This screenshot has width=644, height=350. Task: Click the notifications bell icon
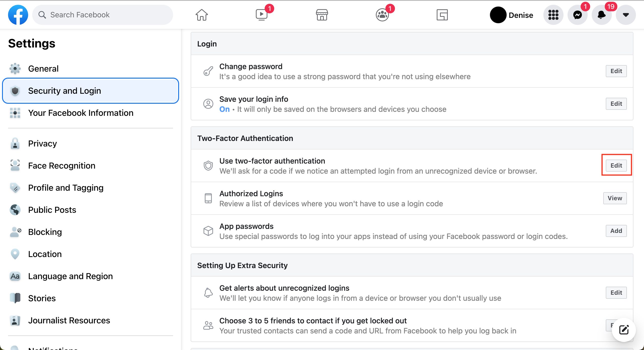[601, 15]
